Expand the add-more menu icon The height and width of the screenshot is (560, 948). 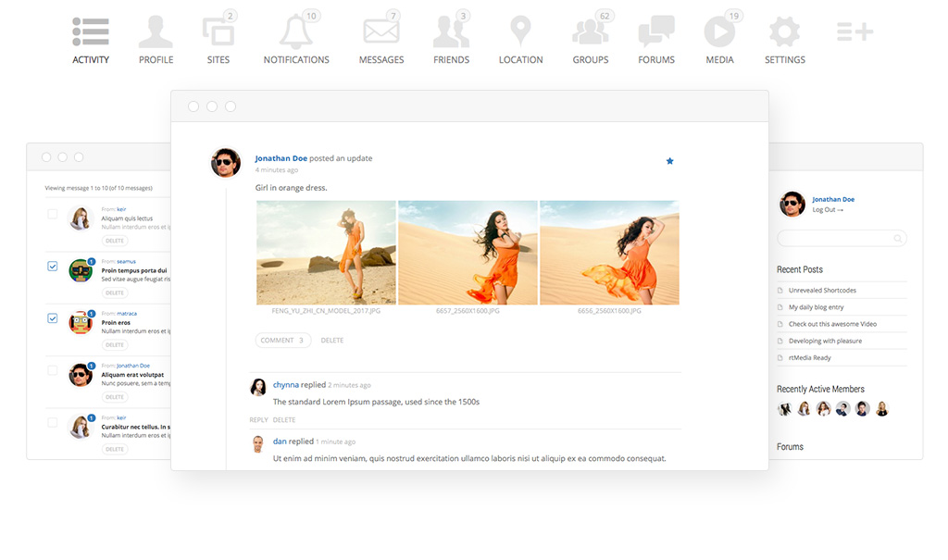pos(854,32)
